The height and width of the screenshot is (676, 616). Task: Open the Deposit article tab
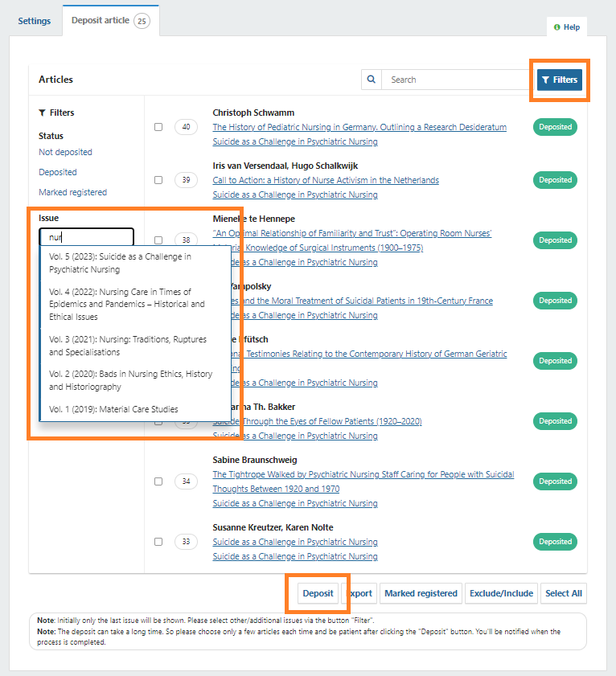[100, 21]
